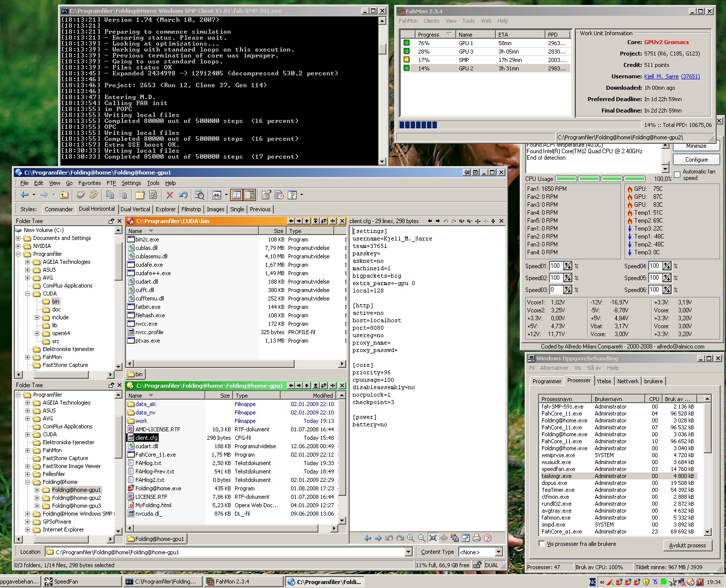Collapse the CUDA folder in upper tree
This screenshot has height=588, width=726.
28,294
